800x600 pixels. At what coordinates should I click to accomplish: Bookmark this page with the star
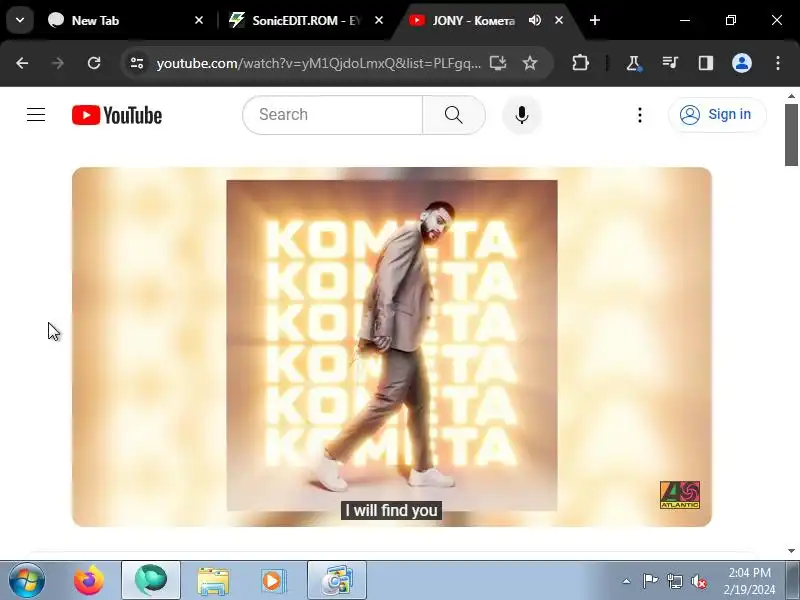(x=530, y=63)
